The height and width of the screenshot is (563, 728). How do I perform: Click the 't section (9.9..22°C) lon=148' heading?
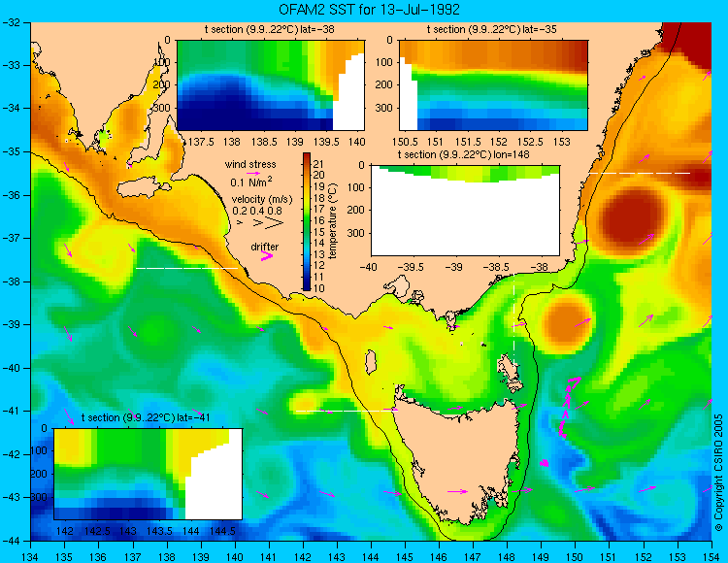point(463,154)
